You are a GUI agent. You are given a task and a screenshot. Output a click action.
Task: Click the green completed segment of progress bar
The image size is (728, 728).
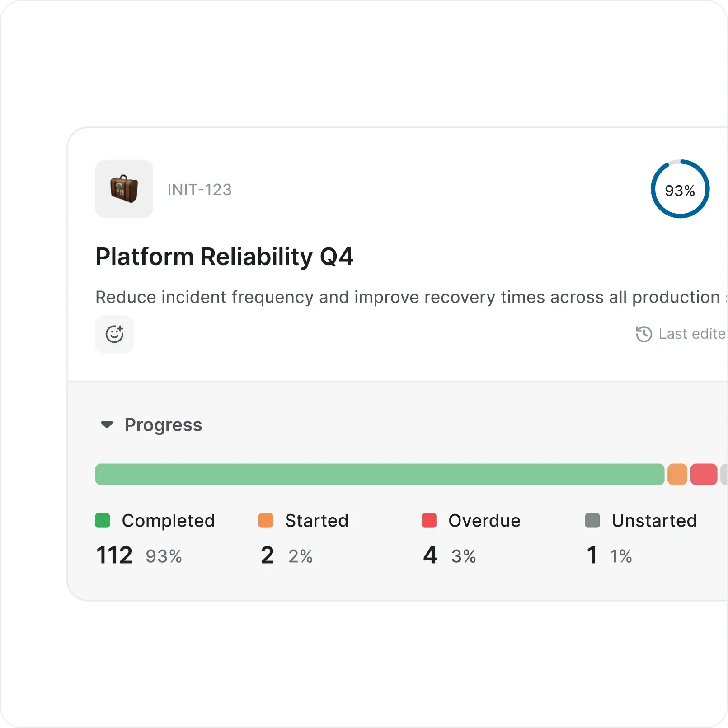coord(380,475)
